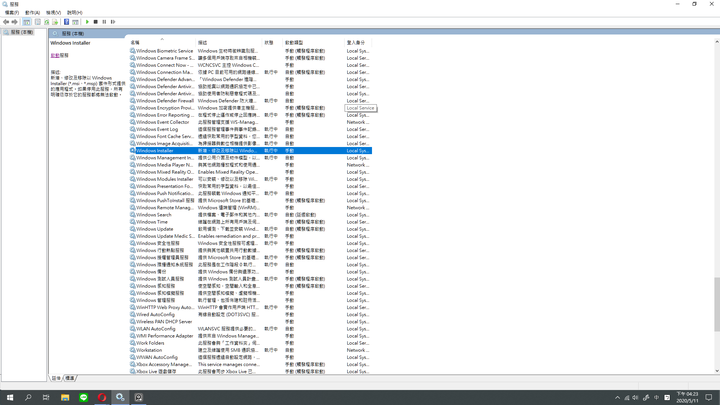Select Work Folders service
The height and width of the screenshot is (405, 720).
[250, 343]
